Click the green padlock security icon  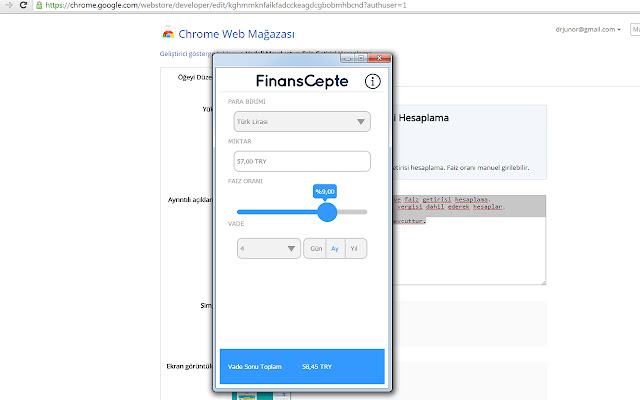coord(39,5)
